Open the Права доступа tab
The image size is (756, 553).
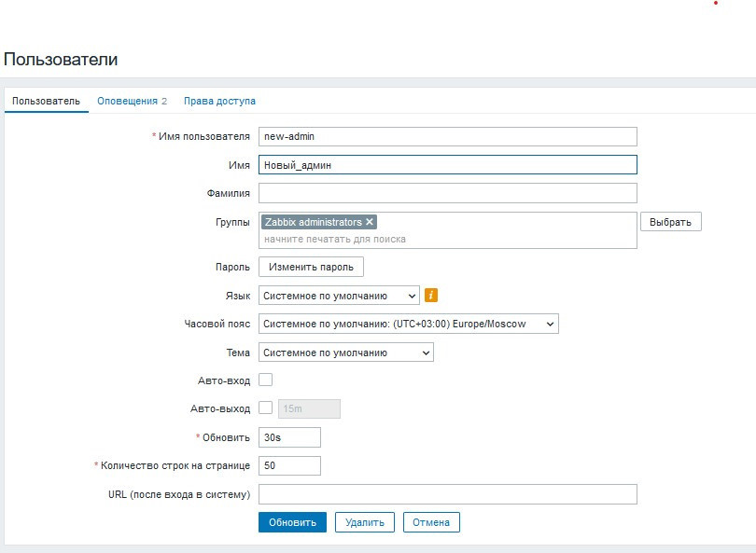pyautogui.click(x=219, y=101)
